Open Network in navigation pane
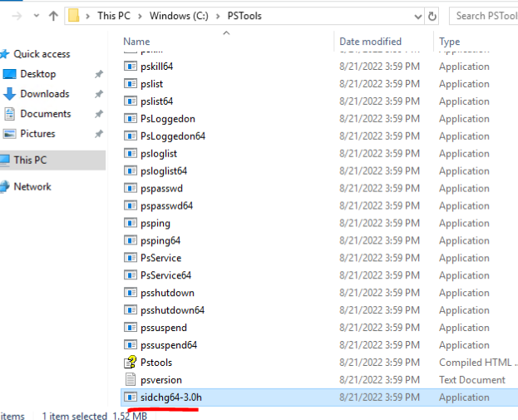This screenshot has height=420, width=518. point(32,186)
